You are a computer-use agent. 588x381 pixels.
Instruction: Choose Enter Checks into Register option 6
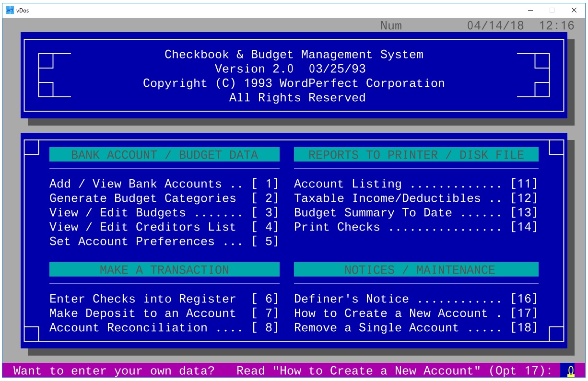(164, 299)
